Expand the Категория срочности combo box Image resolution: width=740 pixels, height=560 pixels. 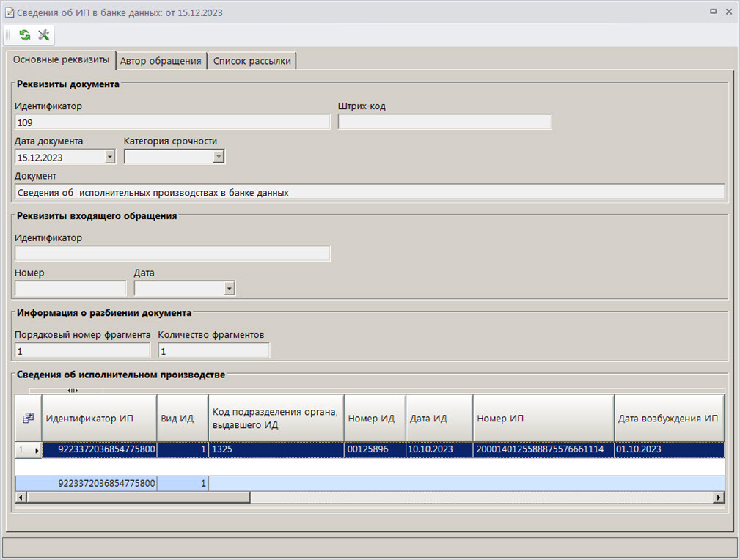218,157
